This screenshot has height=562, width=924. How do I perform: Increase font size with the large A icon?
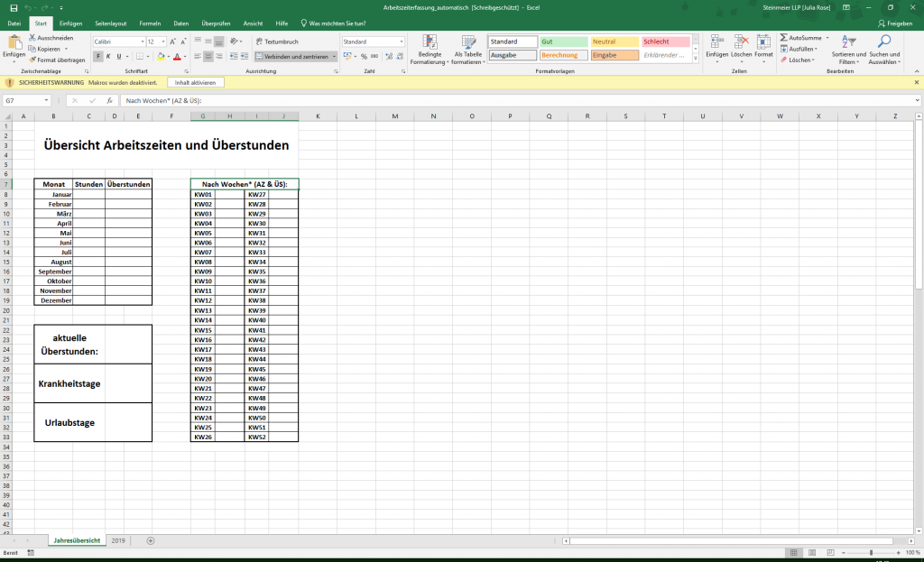click(172, 41)
